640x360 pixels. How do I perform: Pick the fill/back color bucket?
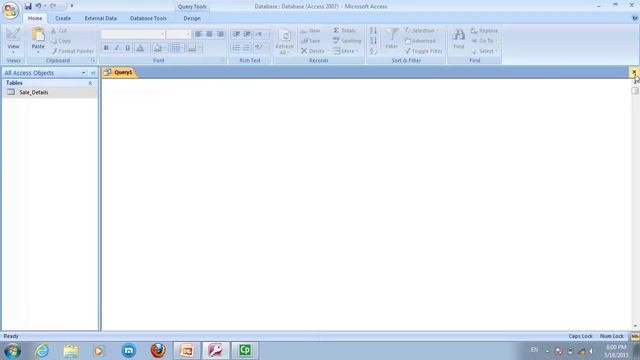(x=158, y=48)
